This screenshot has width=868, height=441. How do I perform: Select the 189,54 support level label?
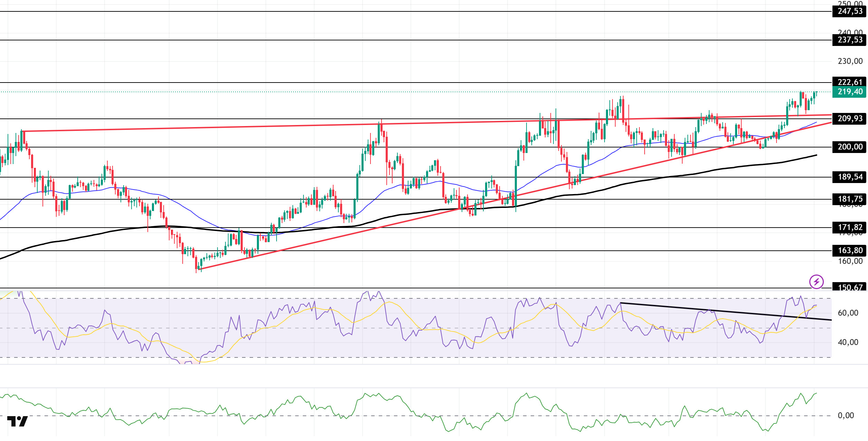coord(849,177)
